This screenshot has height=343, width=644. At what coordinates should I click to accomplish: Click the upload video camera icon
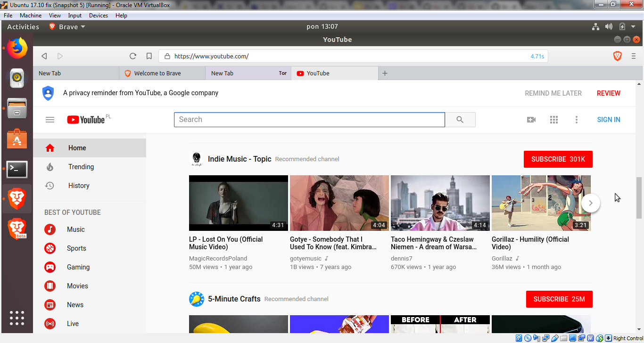[531, 120]
